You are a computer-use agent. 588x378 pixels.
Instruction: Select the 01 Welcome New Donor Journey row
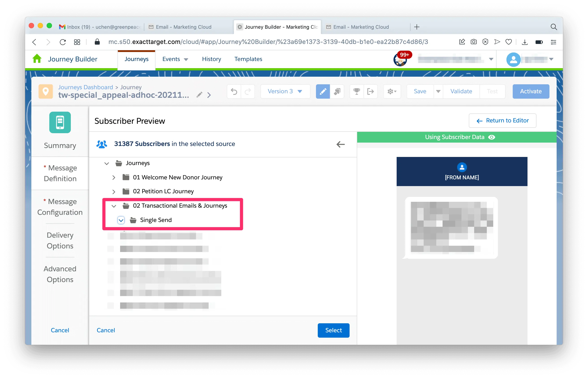pos(178,178)
